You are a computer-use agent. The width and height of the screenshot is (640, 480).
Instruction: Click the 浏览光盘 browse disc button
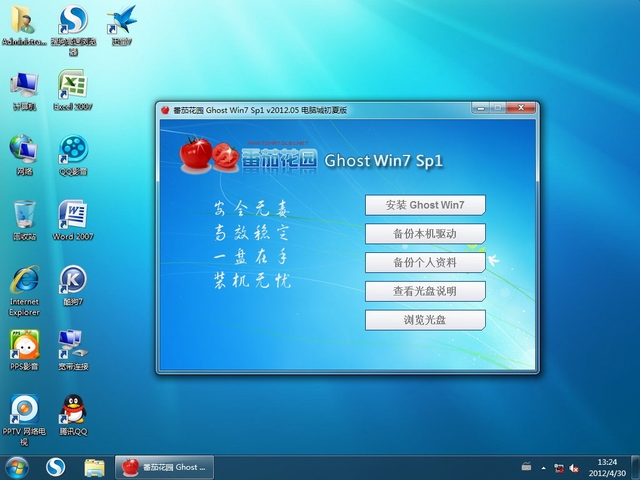pos(425,320)
